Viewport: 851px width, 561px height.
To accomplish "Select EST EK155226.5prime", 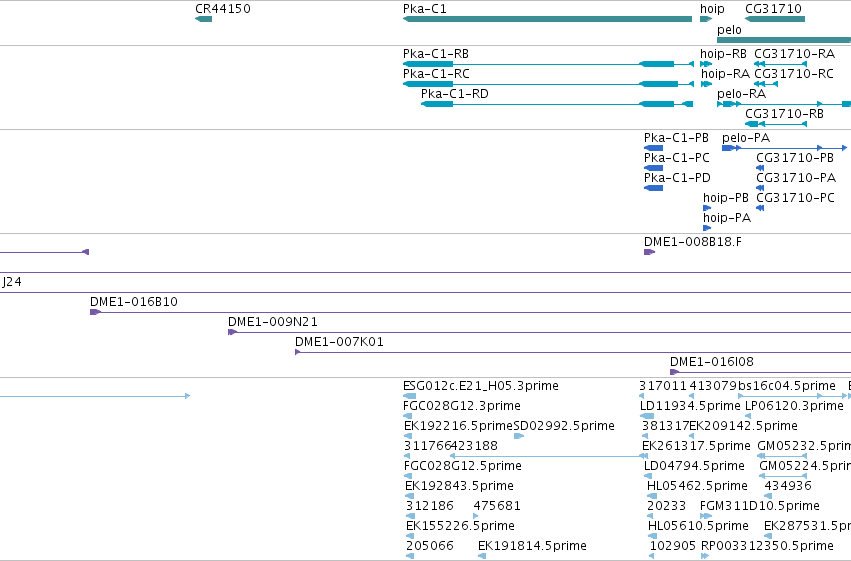I will click(410, 537).
